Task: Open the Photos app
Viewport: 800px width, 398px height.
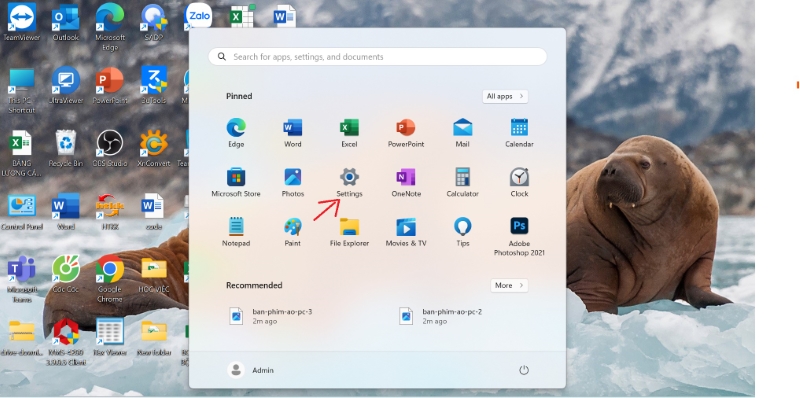Action: tap(292, 182)
